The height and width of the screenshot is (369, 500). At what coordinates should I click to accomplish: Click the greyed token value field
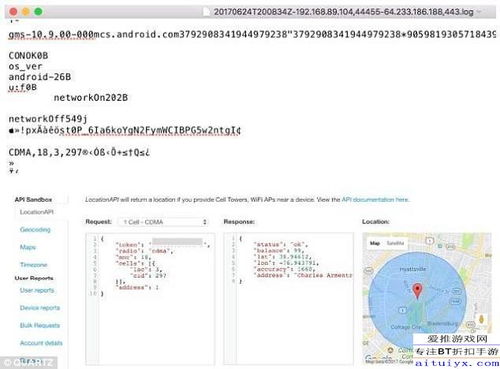pos(177,242)
